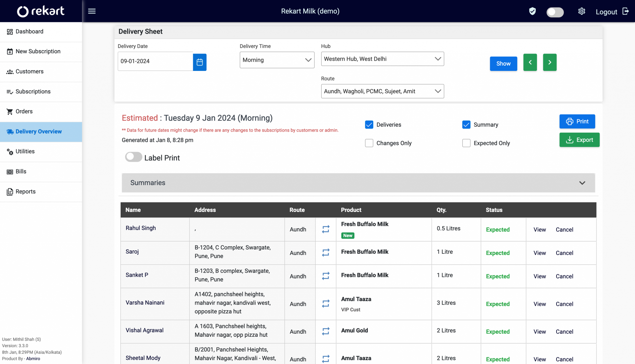
Task: Expand the Summaries section
Action: click(x=358, y=183)
